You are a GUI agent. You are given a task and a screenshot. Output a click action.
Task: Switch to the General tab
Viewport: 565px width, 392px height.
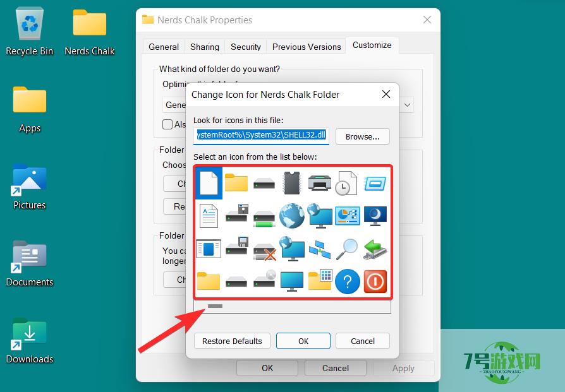(x=164, y=47)
